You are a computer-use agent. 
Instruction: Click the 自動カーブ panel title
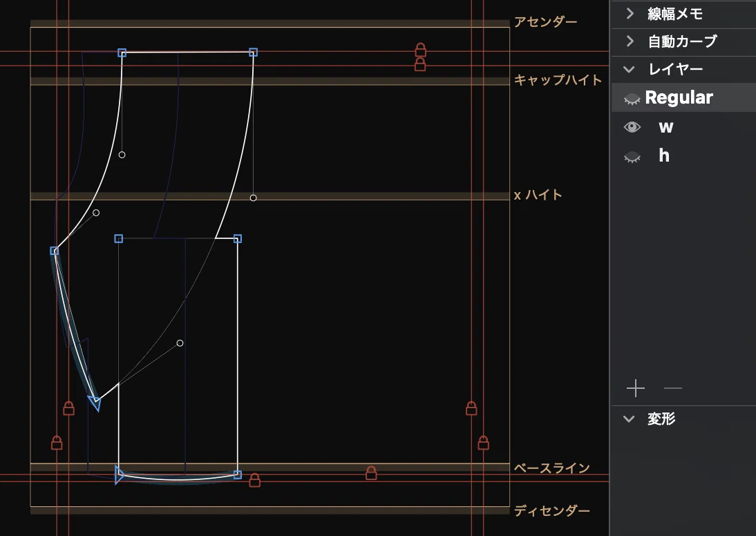tap(682, 41)
